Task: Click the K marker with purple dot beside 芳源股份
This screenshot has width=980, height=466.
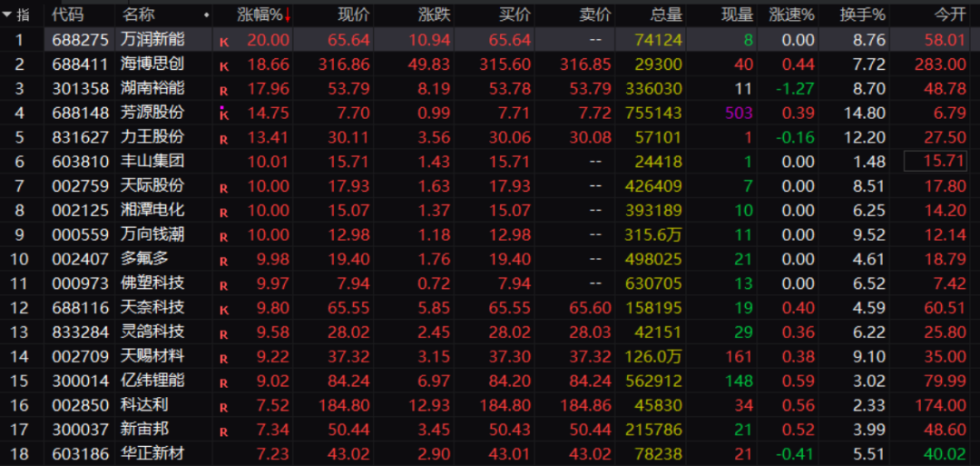Action: point(223,114)
